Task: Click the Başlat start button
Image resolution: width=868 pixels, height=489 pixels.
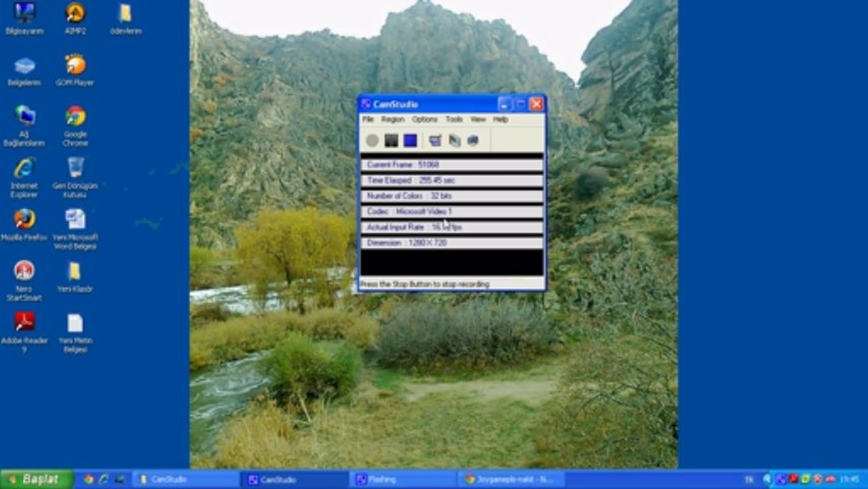Action: 37,479
